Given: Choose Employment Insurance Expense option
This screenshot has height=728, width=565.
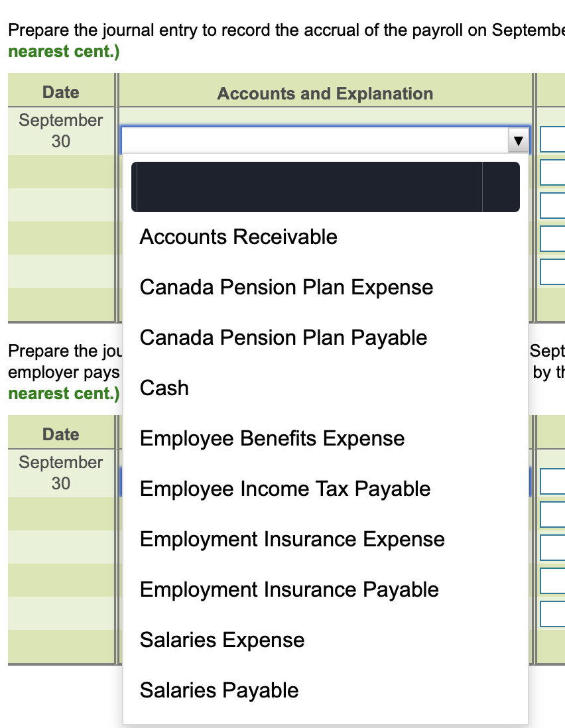Looking at the screenshot, I should 292,539.
